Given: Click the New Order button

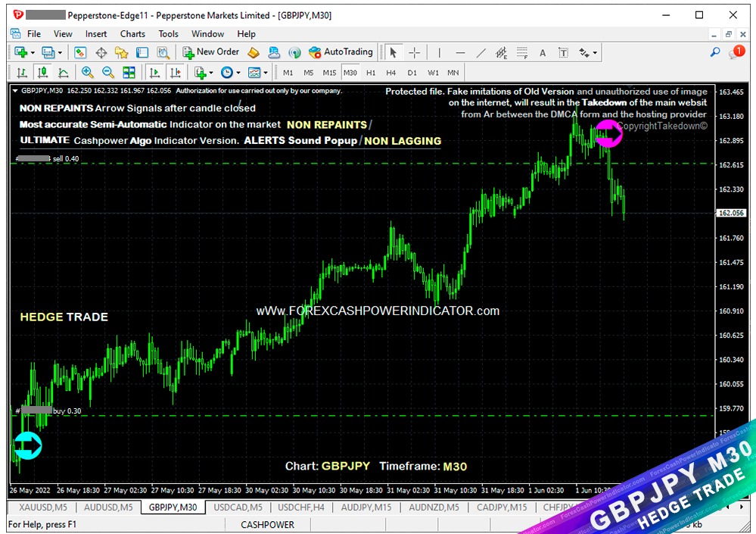Looking at the screenshot, I should click(x=210, y=52).
